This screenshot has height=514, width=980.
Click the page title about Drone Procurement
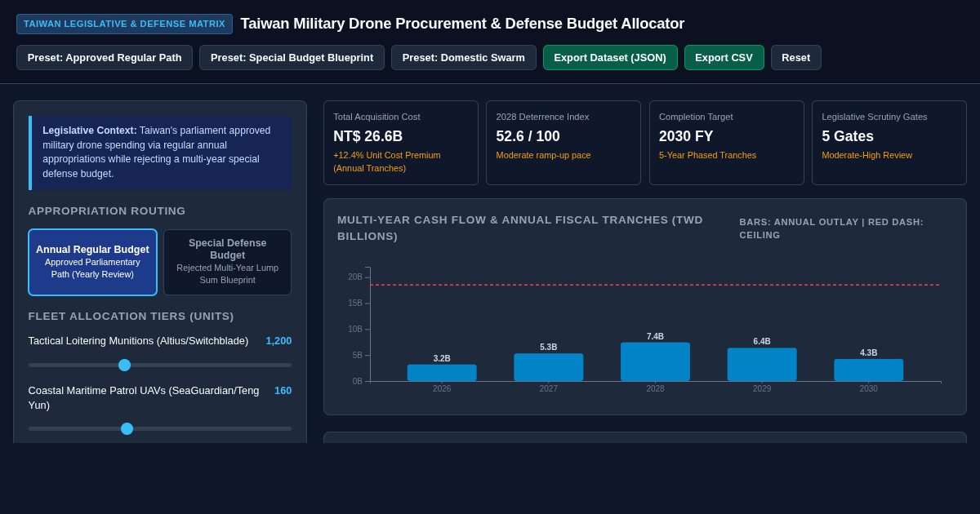tap(462, 24)
